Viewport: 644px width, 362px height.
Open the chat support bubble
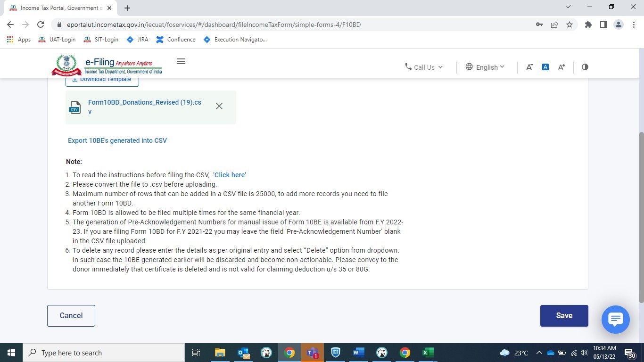(x=615, y=320)
